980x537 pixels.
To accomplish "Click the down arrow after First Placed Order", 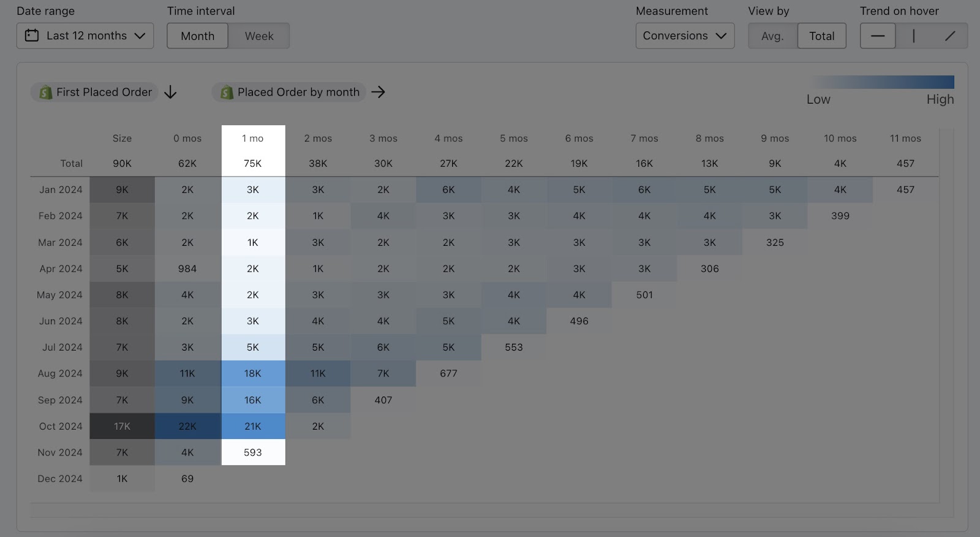I will point(171,93).
